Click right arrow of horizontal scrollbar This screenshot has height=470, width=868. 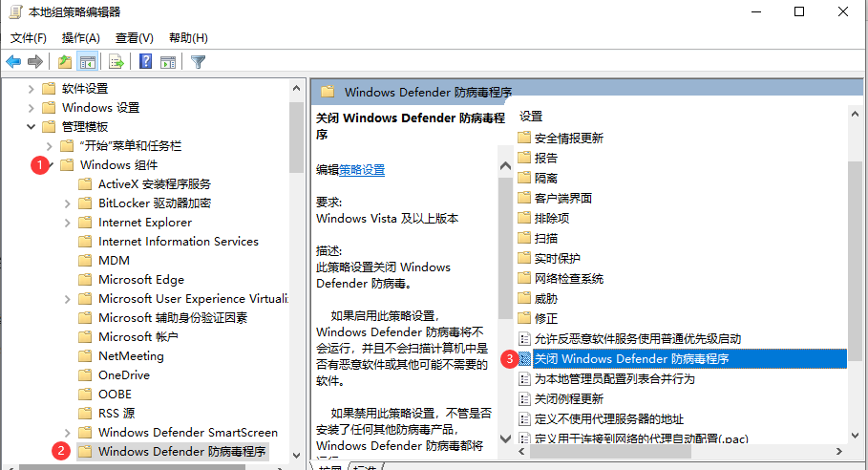click(x=839, y=452)
